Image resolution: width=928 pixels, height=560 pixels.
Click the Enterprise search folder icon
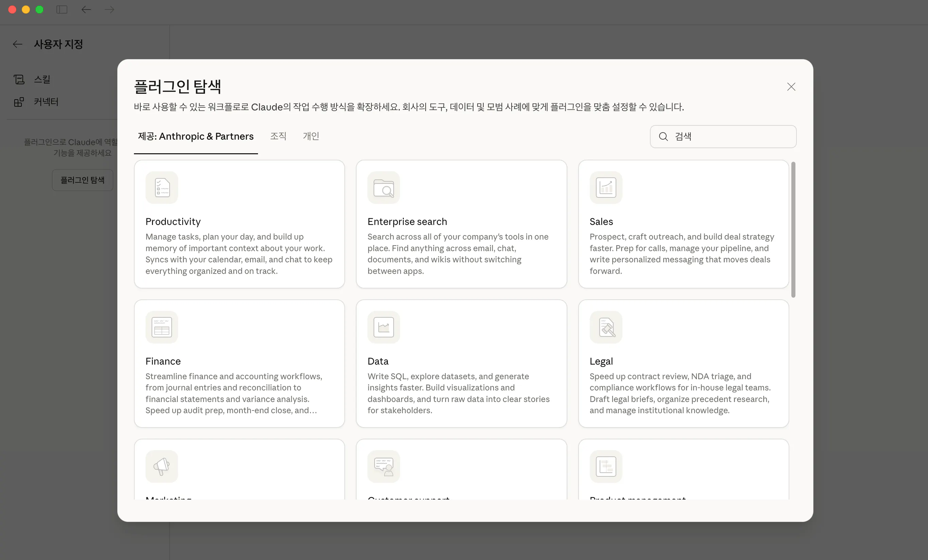(x=383, y=188)
